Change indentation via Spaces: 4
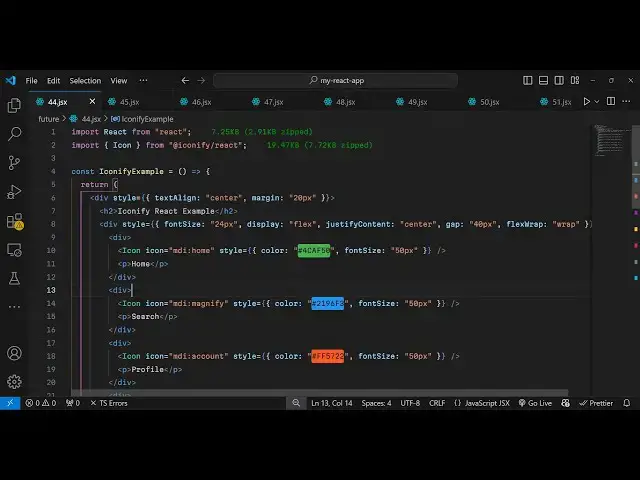This screenshot has width=640, height=480. 376,403
